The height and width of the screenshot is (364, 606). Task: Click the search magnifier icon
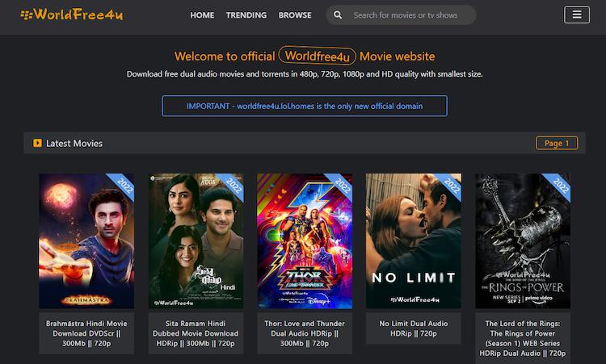click(338, 15)
